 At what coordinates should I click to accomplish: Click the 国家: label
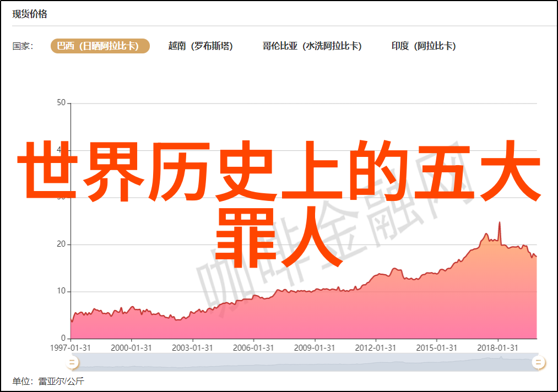tap(23, 46)
